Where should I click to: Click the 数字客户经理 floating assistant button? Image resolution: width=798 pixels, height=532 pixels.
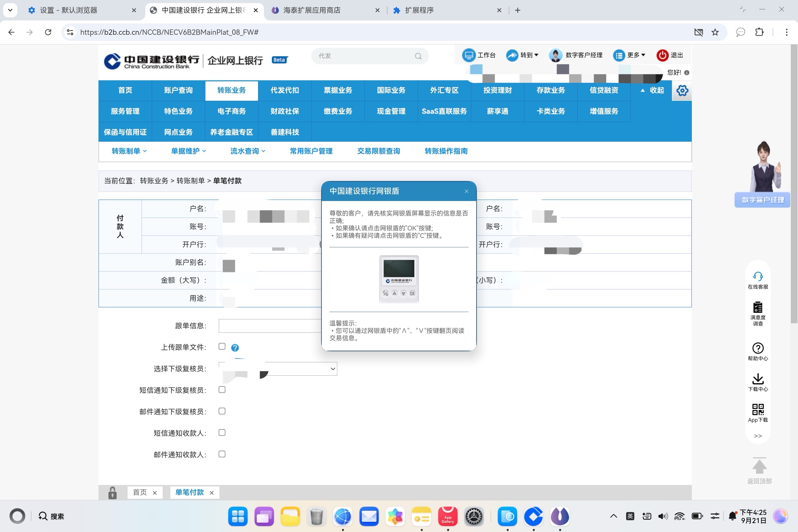coord(762,200)
